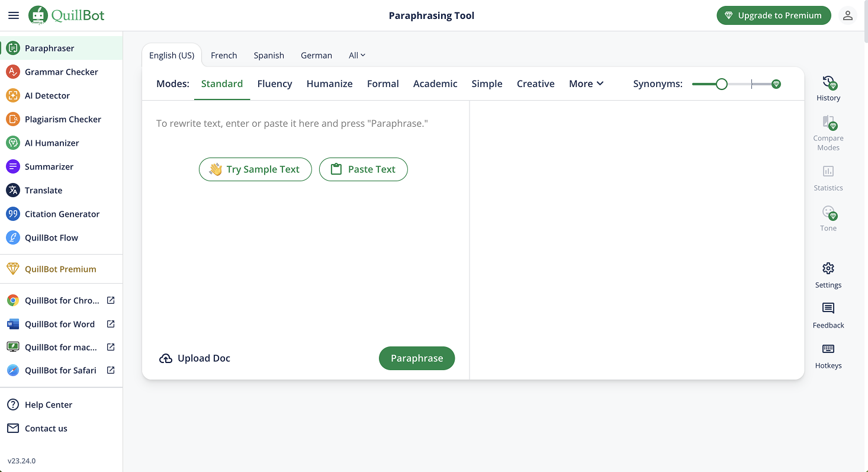
Task: Click the Paraphraser sidebar icon
Action: pos(13,48)
